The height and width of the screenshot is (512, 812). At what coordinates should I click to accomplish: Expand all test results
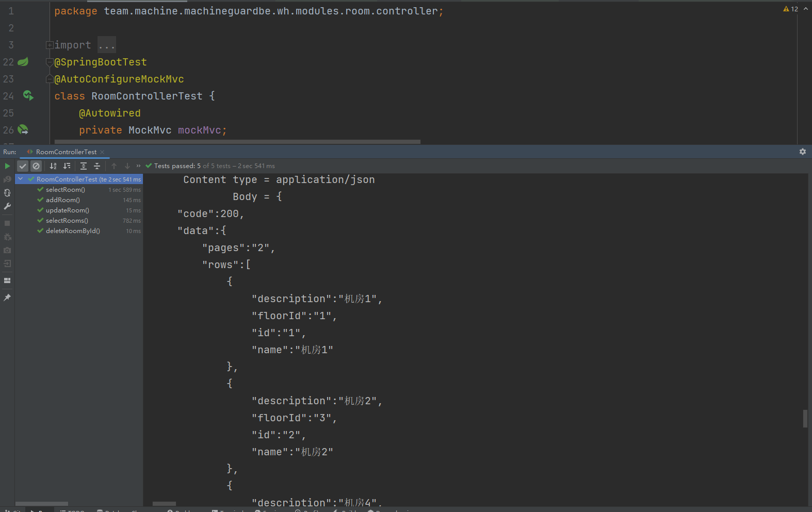84,166
